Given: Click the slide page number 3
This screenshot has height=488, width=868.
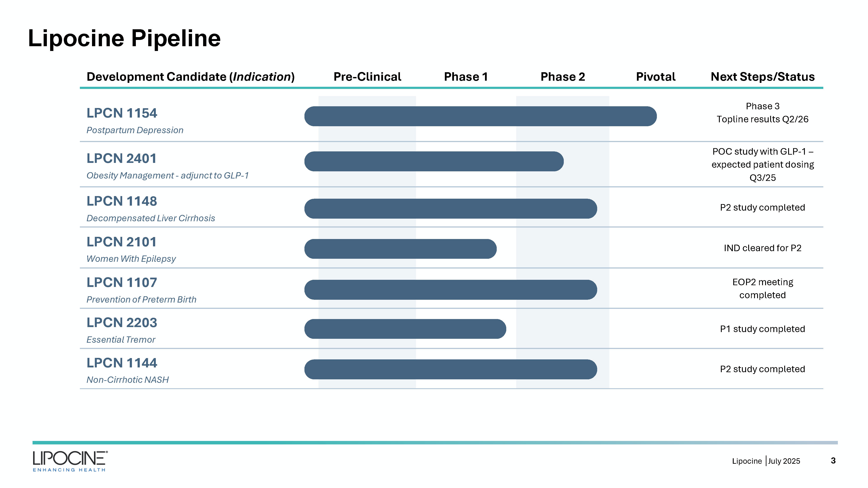Looking at the screenshot, I should [833, 460].
